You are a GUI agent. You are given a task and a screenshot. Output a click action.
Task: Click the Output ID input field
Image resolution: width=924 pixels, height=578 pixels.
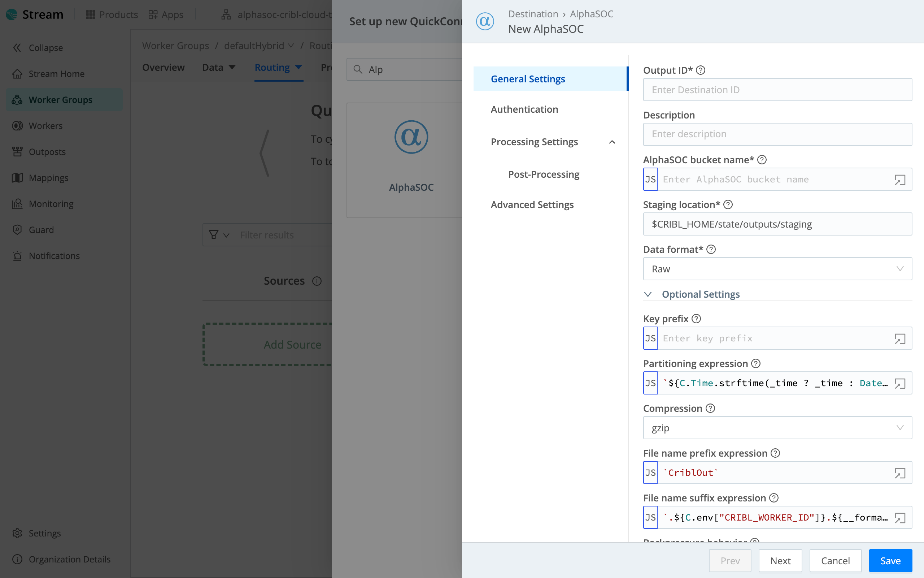coord(777,90)
